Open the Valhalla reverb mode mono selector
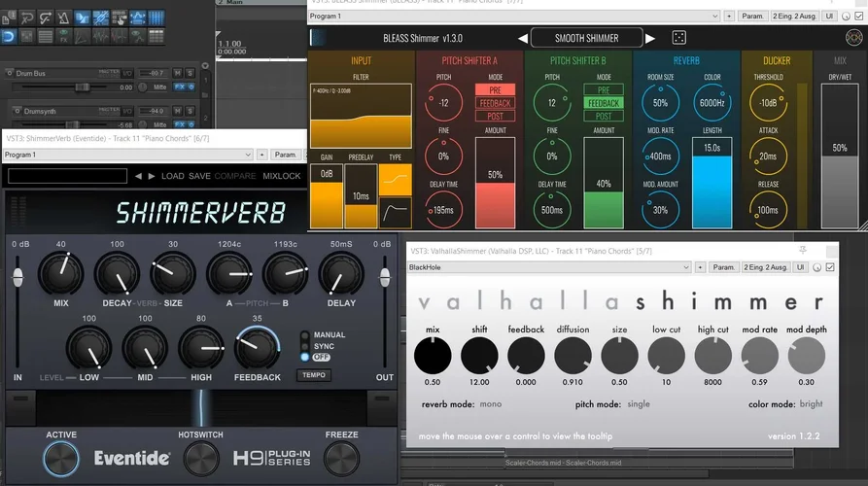 [490, 402]
